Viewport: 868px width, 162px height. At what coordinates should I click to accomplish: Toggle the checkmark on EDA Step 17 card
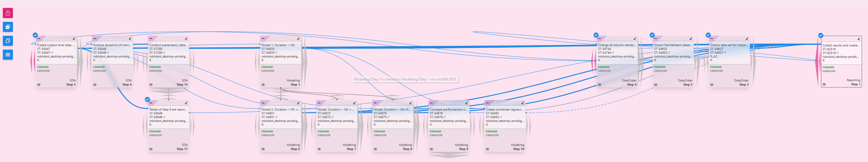point(147,99)
